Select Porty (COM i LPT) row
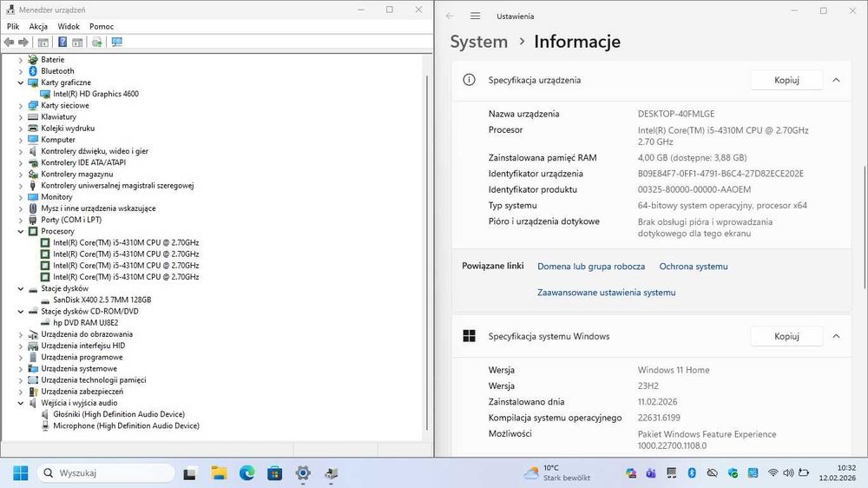Screen dimensions: 868x488 coord(71,220)
